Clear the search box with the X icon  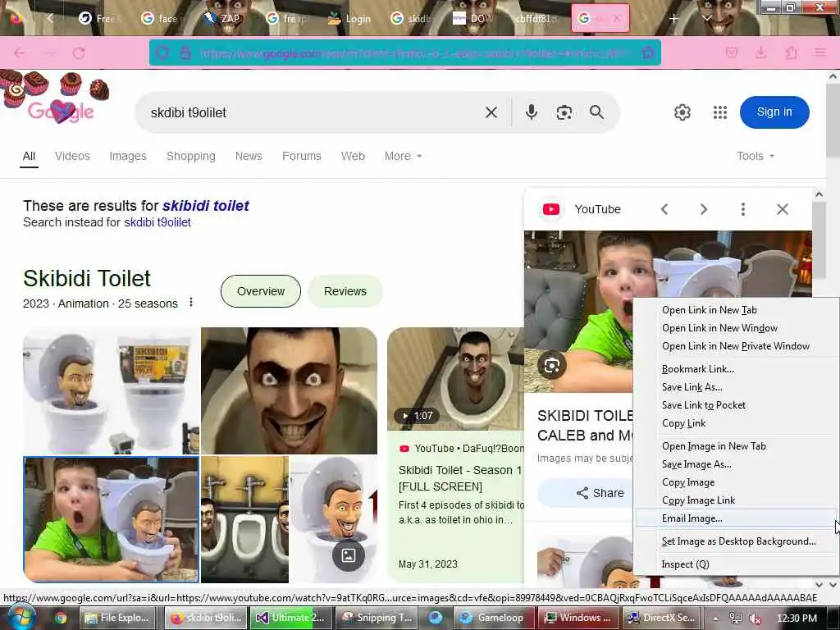491,112
